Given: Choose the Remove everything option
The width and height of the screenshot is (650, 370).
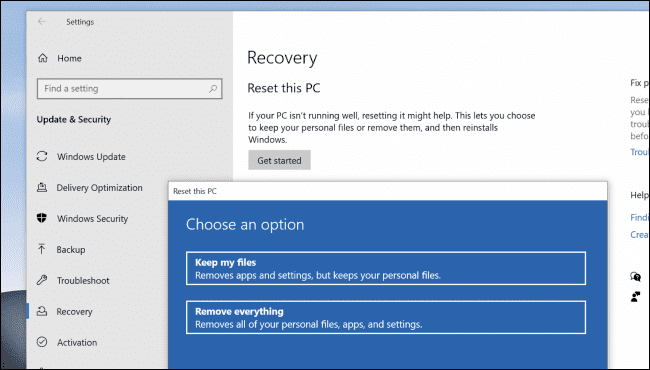Looking at the screenshot, I should pos(386,317).
